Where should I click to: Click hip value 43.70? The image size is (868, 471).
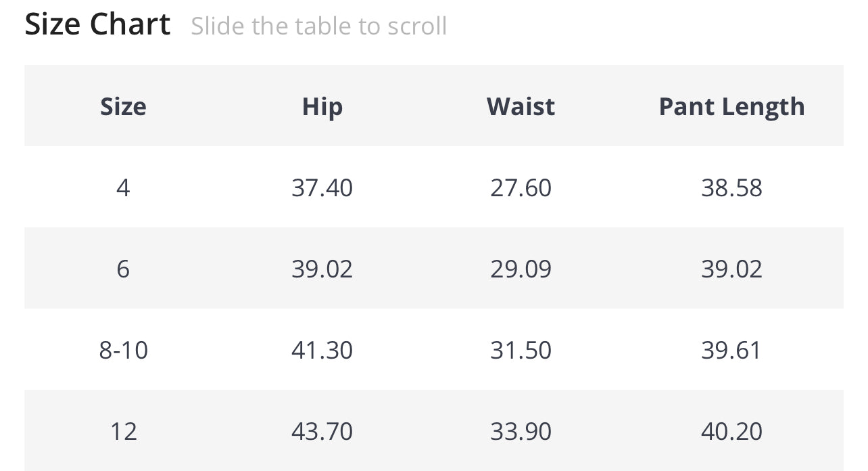(x=322, y=431)
